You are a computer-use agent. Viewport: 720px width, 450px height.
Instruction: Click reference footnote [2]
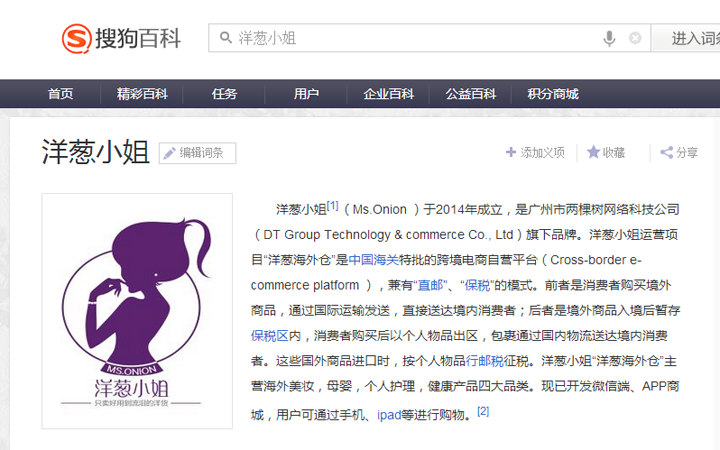pyautogui.click(x=483, y=411)
